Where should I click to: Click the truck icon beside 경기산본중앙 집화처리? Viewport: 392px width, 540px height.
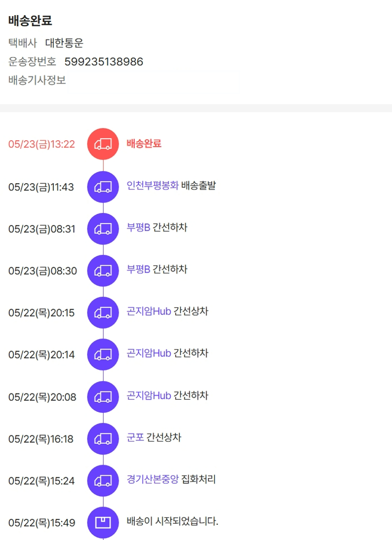103,480
